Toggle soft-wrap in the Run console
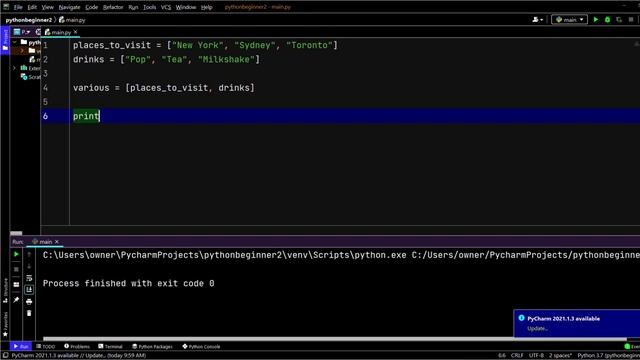Viewport: 640px width, 360px height. pos(29,278)
